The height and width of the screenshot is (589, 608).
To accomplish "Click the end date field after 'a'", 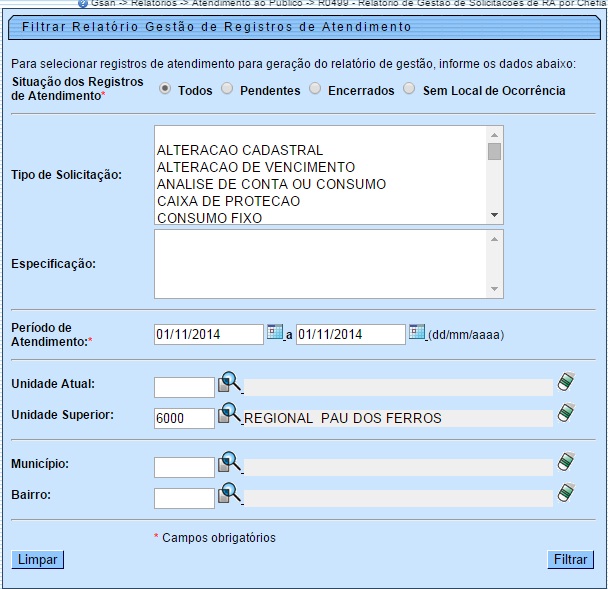I will pos(351,334).
